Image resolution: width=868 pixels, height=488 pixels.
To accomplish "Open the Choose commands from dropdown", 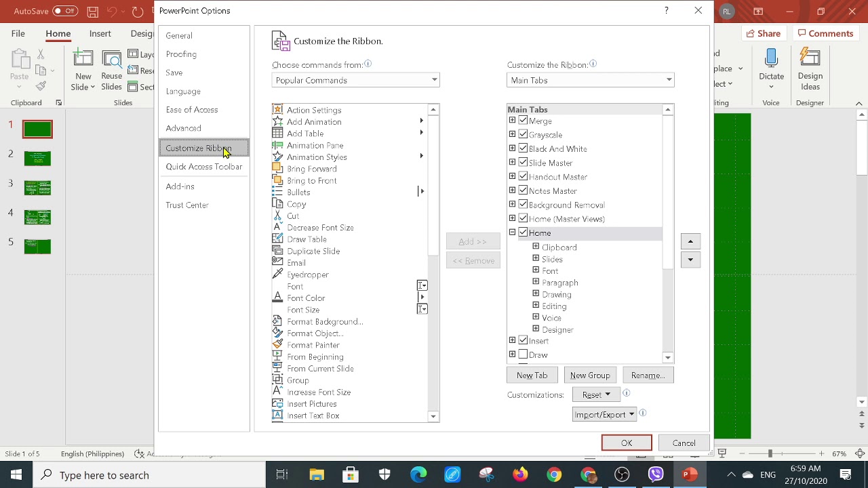I will click(356, 80).
